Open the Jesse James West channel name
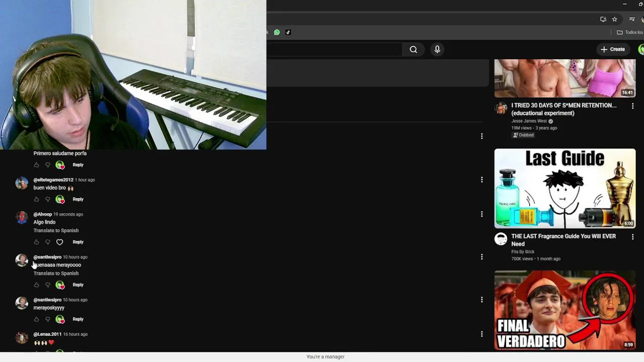The width and height of the screenshot is (644, 362). pyautogui.click(x=529, y=121)
